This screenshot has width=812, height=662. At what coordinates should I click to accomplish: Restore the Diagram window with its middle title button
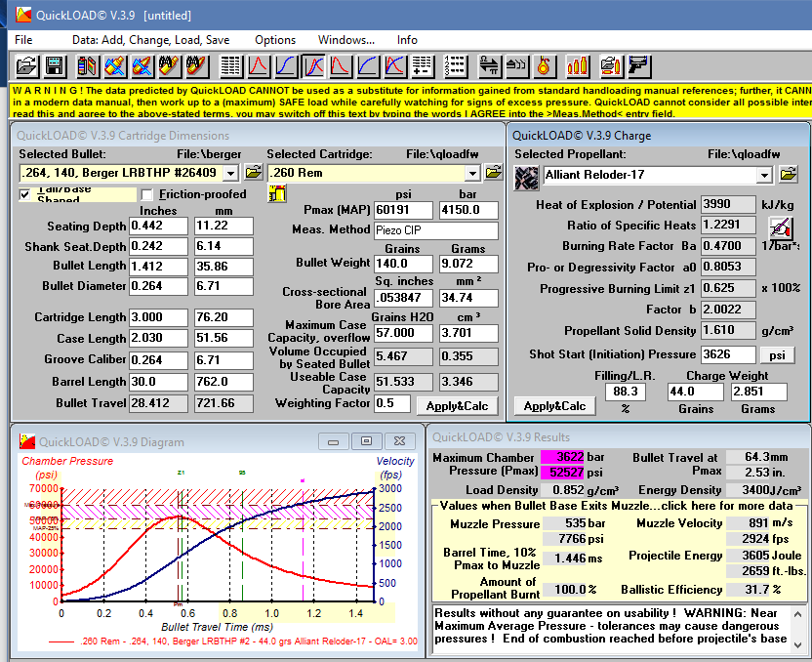[x=366, y=441]
